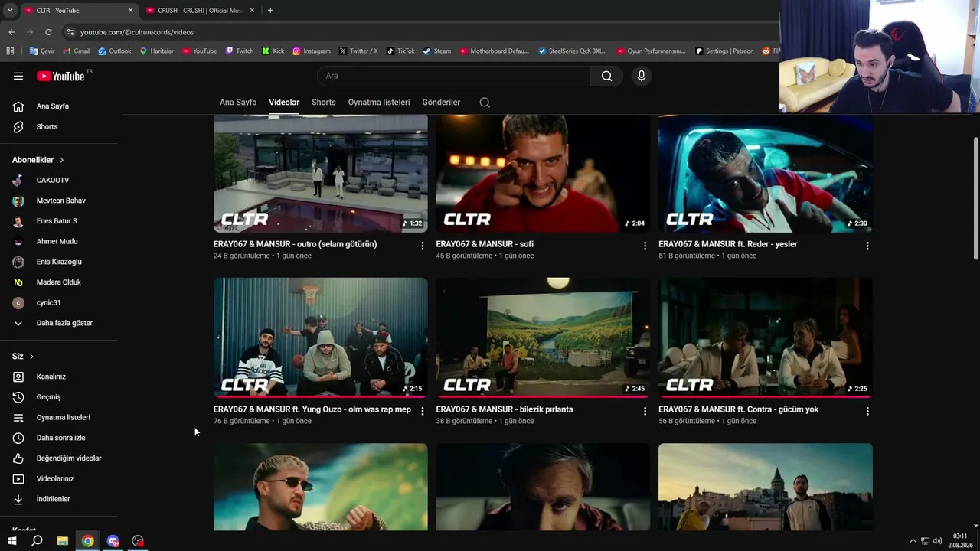Open options menu for bilezik pırlanta video

tap(645, 411)
